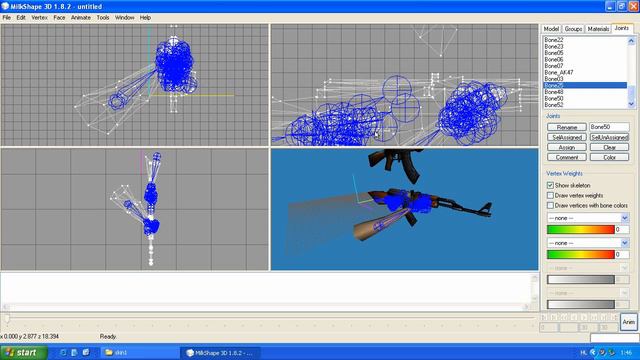Click the animation timeline slider thumb

(7, 318)
